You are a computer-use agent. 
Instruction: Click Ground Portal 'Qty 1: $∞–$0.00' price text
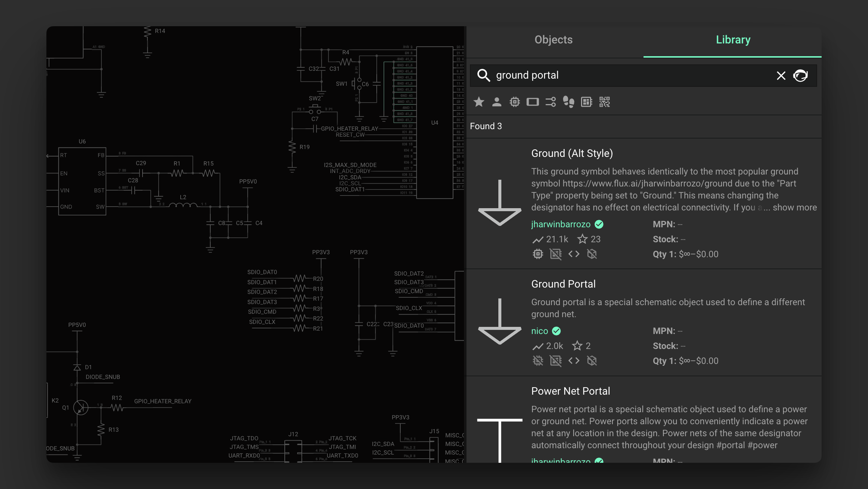685,361
